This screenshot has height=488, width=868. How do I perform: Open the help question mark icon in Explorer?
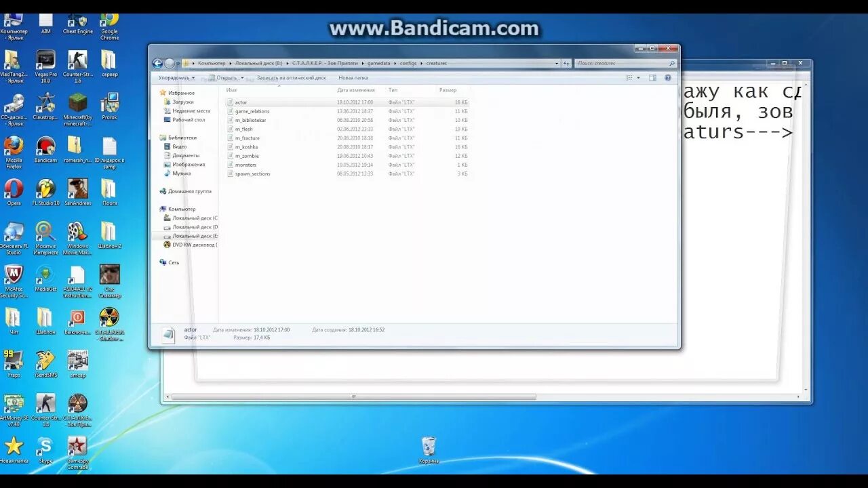(668, 78)
